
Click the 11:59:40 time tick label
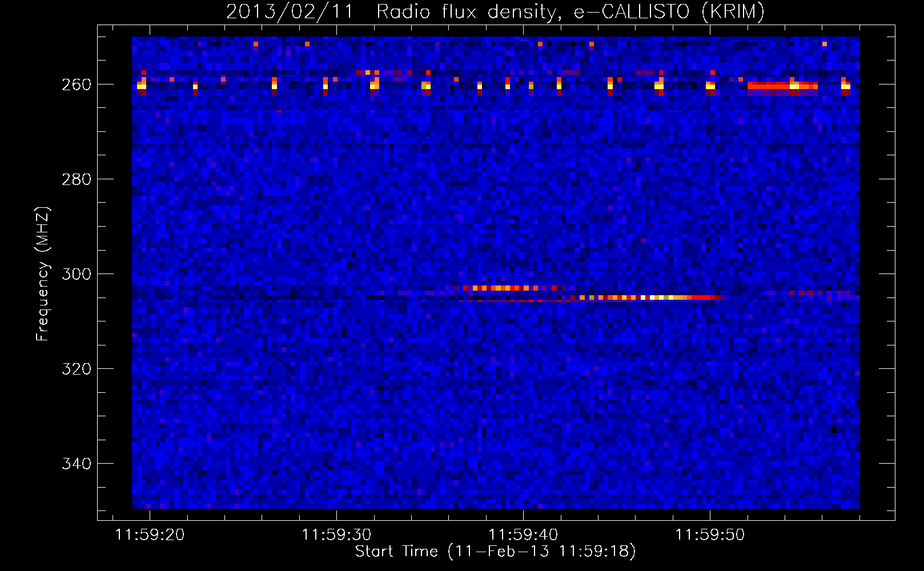(x=523, y=535)
